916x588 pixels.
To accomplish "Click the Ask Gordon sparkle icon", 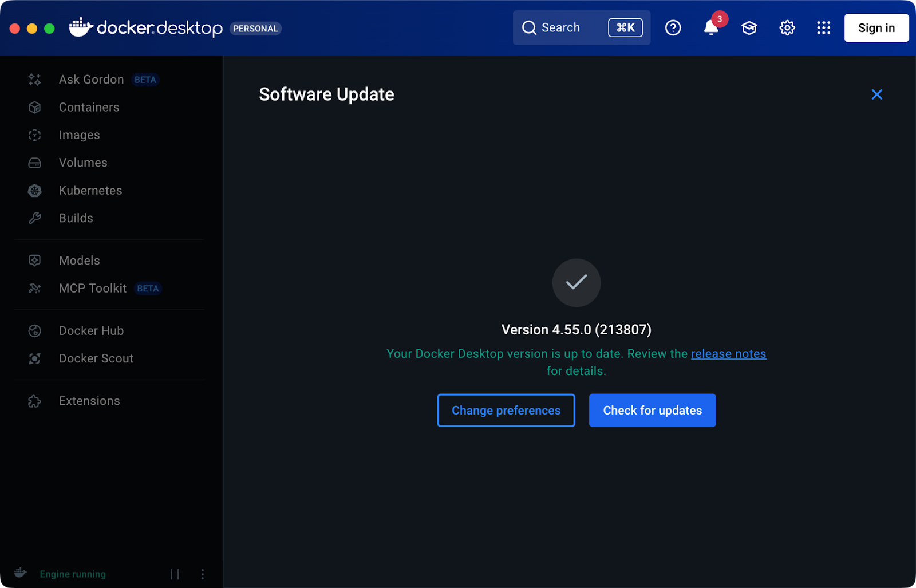I will 35,80.
